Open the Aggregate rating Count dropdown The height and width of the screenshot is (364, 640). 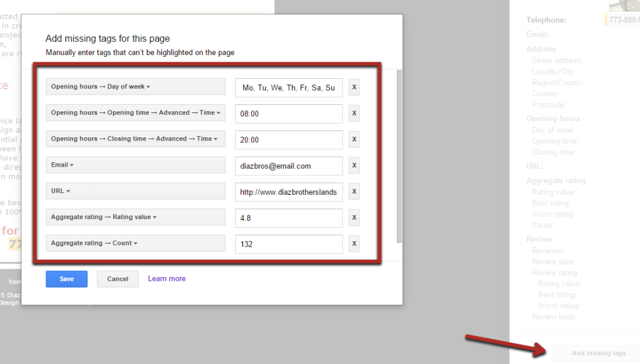click(x=136, y=243)
